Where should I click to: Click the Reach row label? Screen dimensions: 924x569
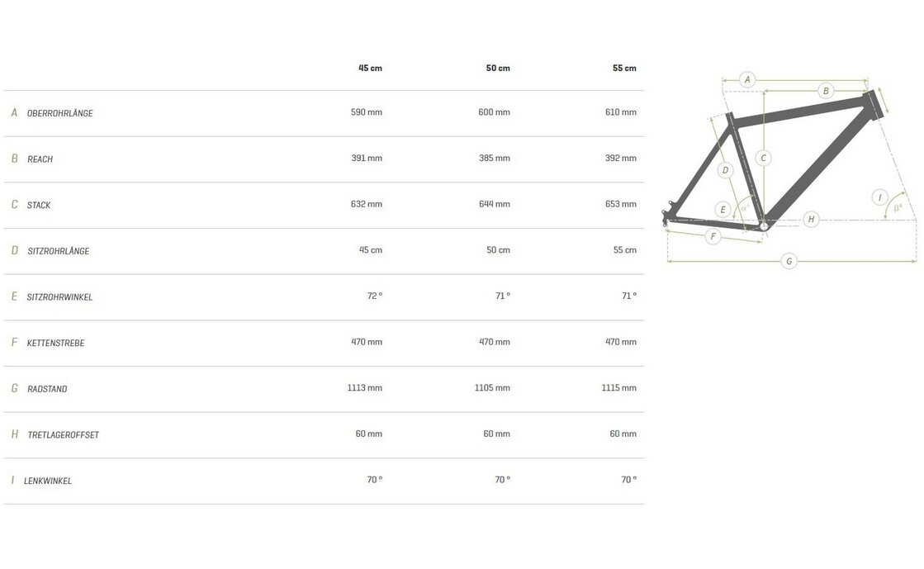[40, 159]
